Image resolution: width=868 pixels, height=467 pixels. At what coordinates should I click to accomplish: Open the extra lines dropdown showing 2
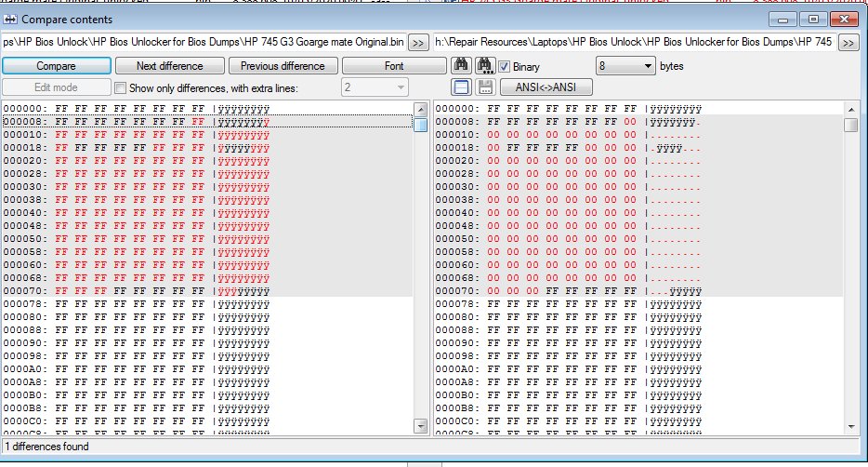(x=375, y=87)
